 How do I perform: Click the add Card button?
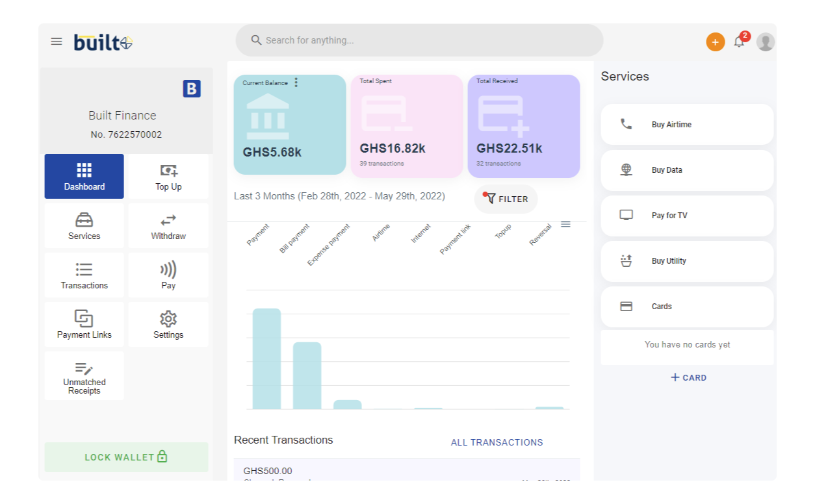(688, 377)
